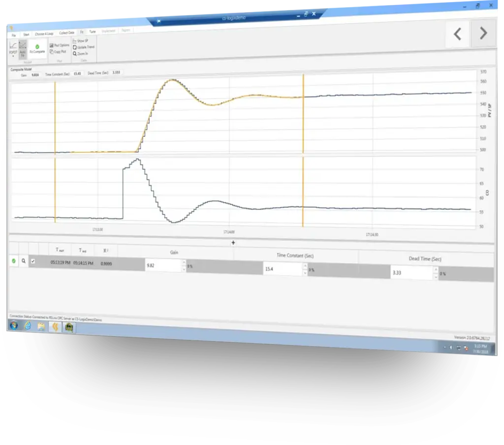Click the Gain value spinner arrows
The image size is (504, 445).
(x=184, y=266)
